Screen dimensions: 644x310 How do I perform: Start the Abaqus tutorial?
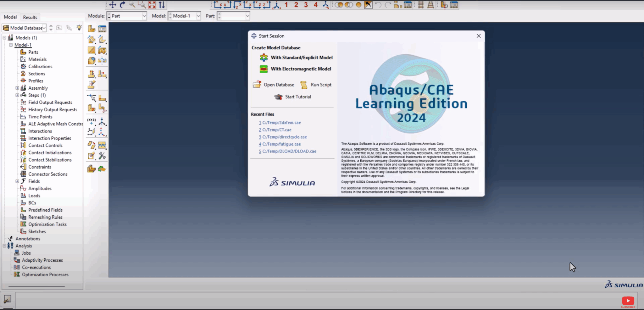tap(297, 97)
